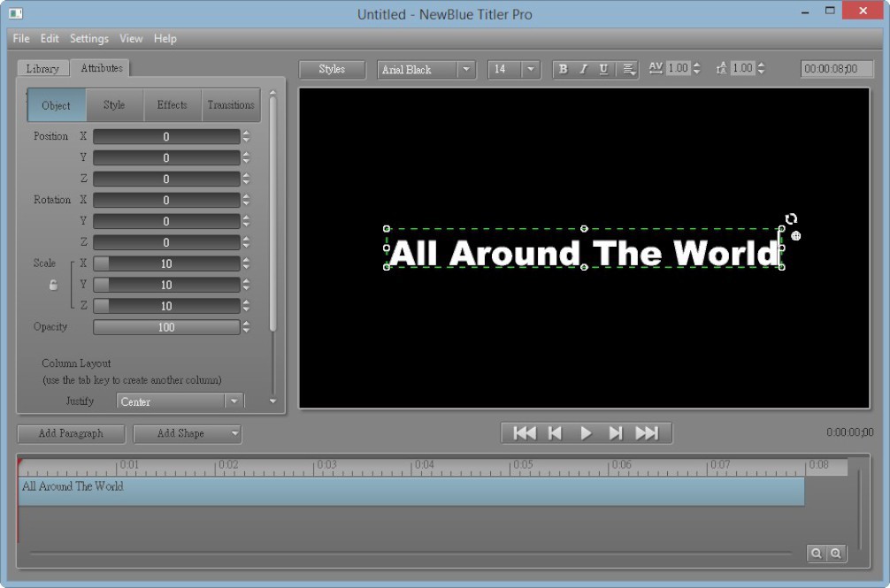Open the File menu
Viewport: 890px width, 588px height.
(x=21, y=39)
